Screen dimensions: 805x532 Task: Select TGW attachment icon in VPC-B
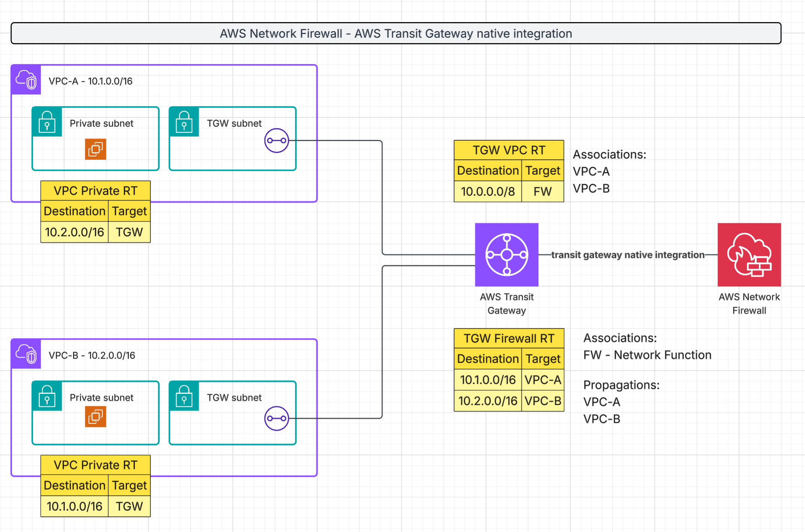click(276, 418)
